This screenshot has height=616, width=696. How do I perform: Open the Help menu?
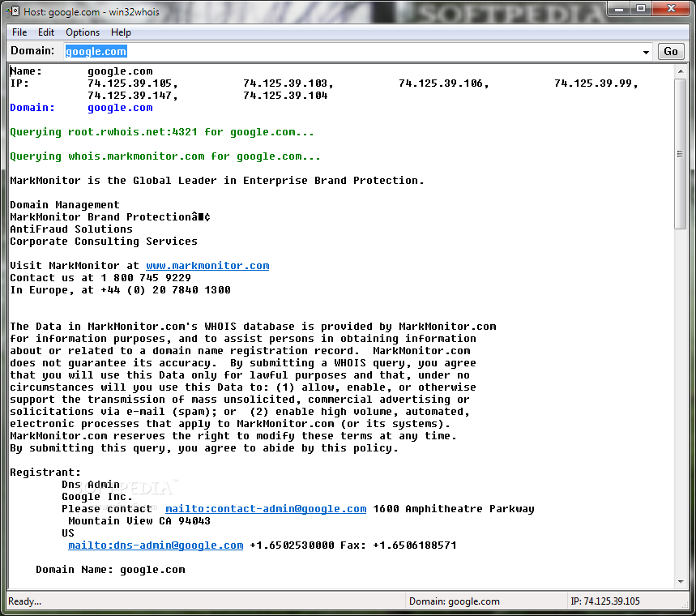(x=121, y=32)
